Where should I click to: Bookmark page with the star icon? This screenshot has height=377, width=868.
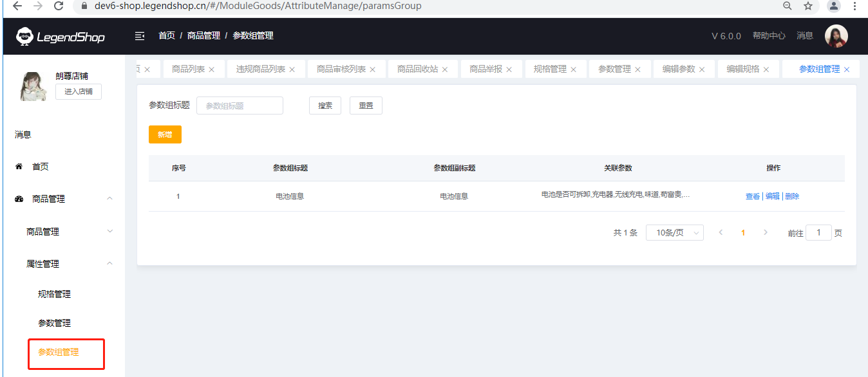(808, 6)
